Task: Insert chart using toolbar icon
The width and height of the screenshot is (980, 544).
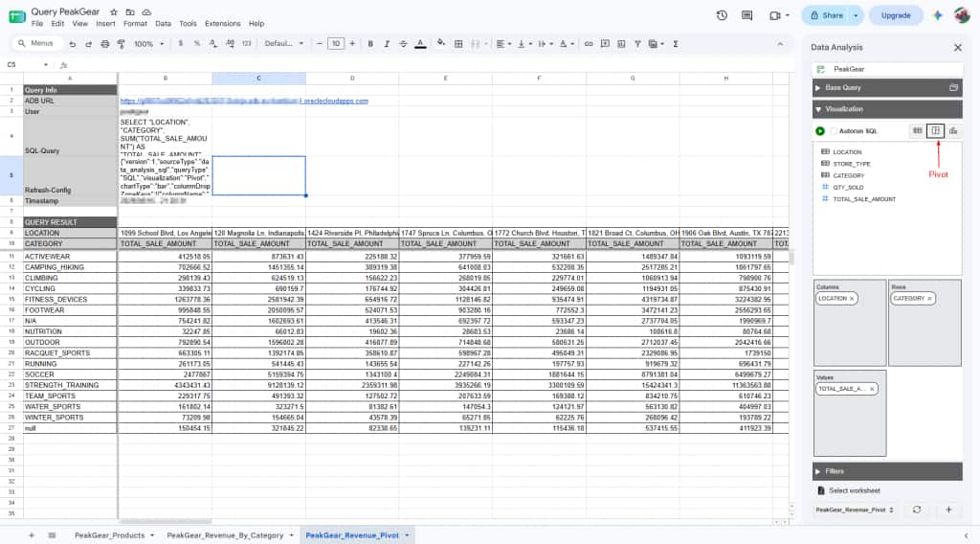Action: [621, 44]
